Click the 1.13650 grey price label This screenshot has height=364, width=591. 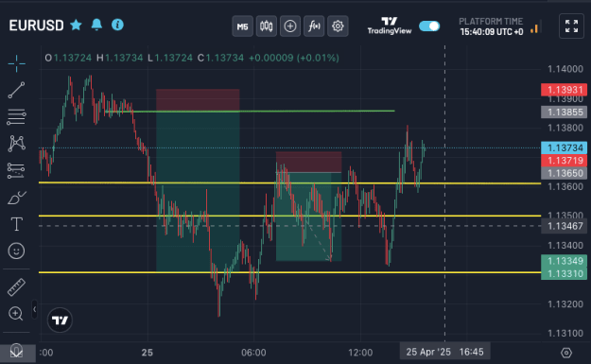564,173
